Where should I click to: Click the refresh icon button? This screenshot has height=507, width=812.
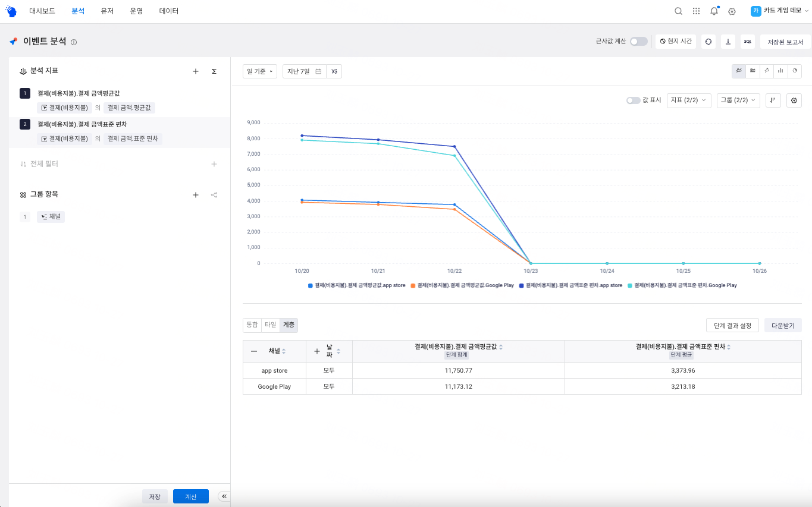(x=708, y=42)
